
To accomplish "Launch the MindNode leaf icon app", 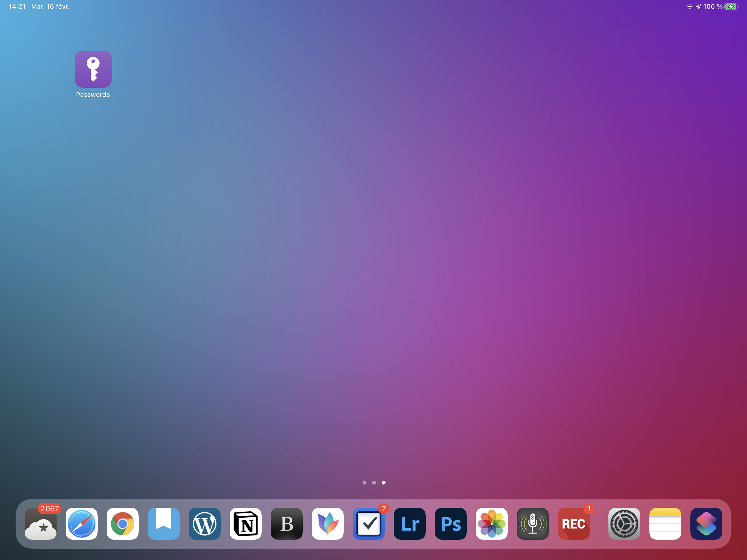I will [x=328, y=524].
